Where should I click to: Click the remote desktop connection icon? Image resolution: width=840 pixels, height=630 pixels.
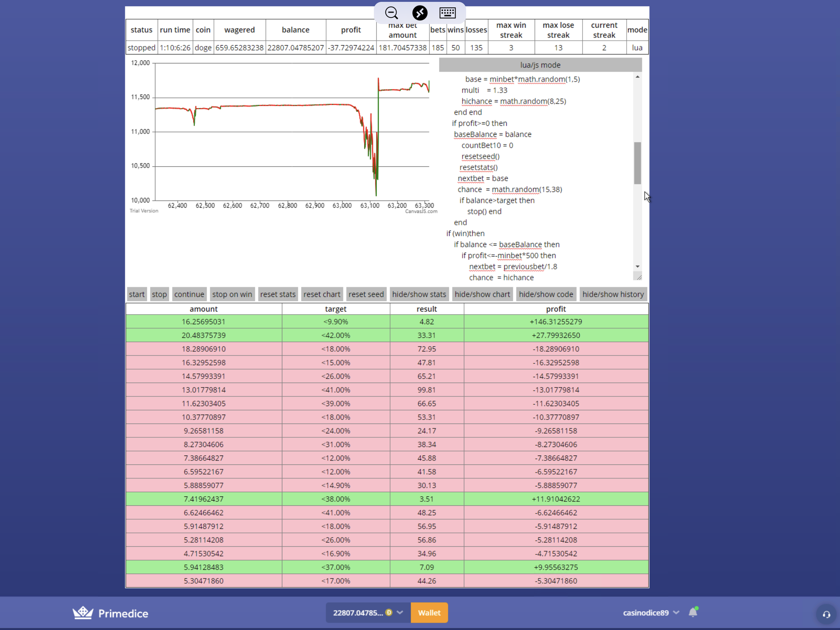coord(420,13)
